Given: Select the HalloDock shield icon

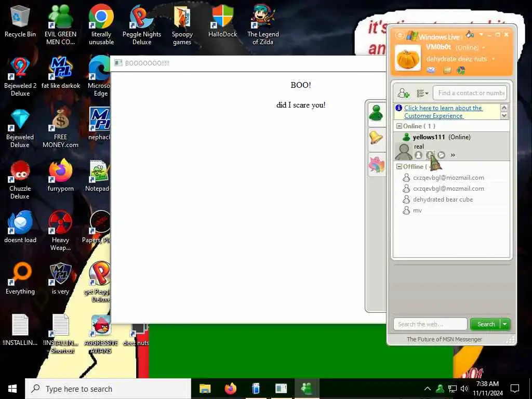Looking at the screenshot, I should pyautogui.click(x=222, y=21).
